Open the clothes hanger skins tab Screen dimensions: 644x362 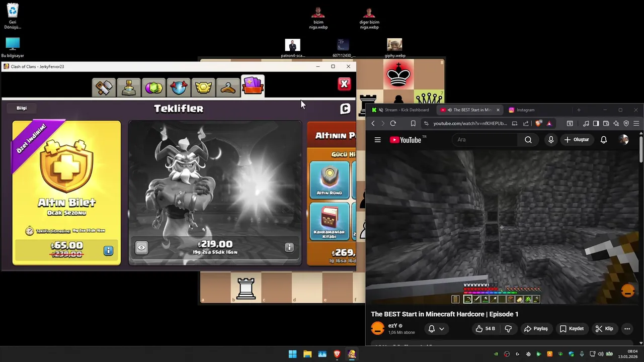click(x=228, y=87)
